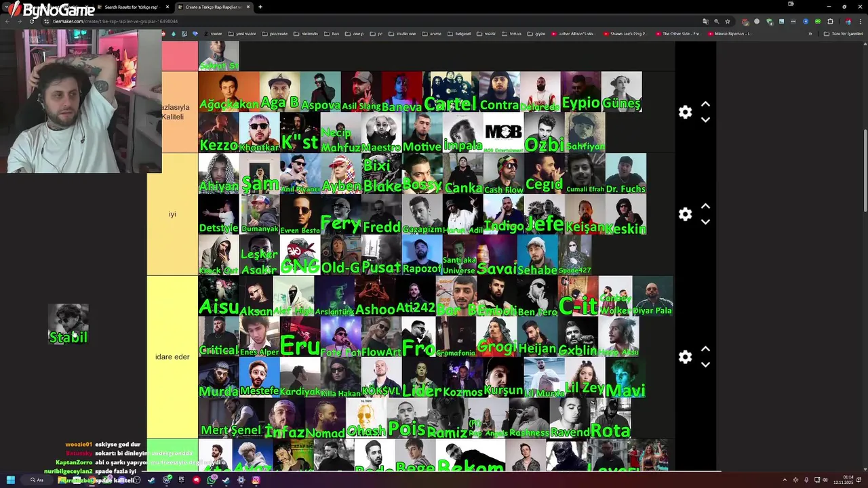Select the 'Contra' artist tile

[499, 92]
